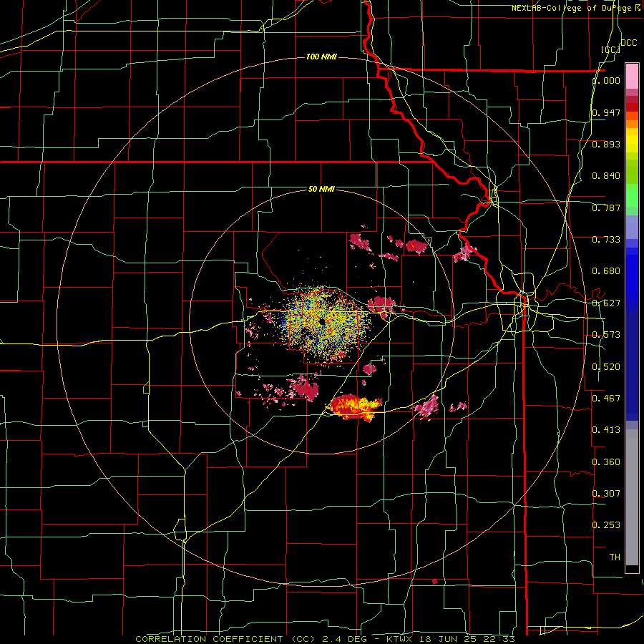Click the 0.360 color scale label
644x644 pixels.
click(x=606, y=462)
